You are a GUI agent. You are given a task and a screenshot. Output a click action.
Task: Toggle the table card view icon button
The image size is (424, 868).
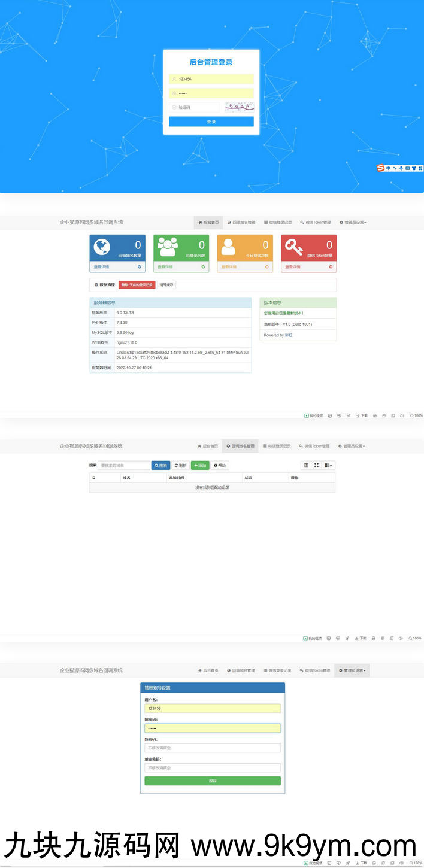[x=306, y=465]
